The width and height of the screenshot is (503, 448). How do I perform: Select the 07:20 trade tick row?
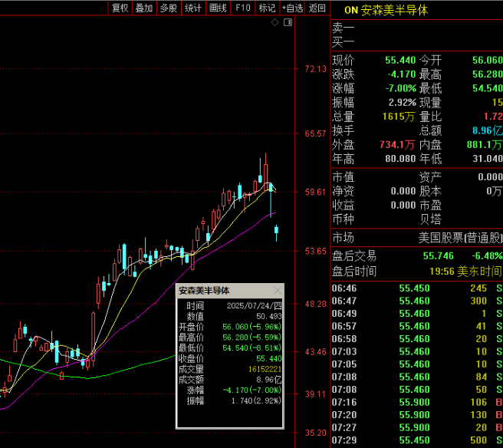pos(416,414)
